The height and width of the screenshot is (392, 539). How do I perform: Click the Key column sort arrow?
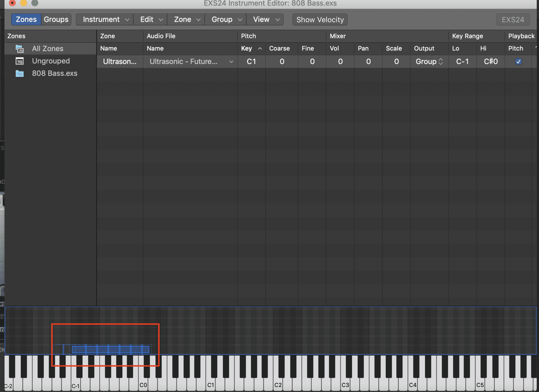point(260,48)
